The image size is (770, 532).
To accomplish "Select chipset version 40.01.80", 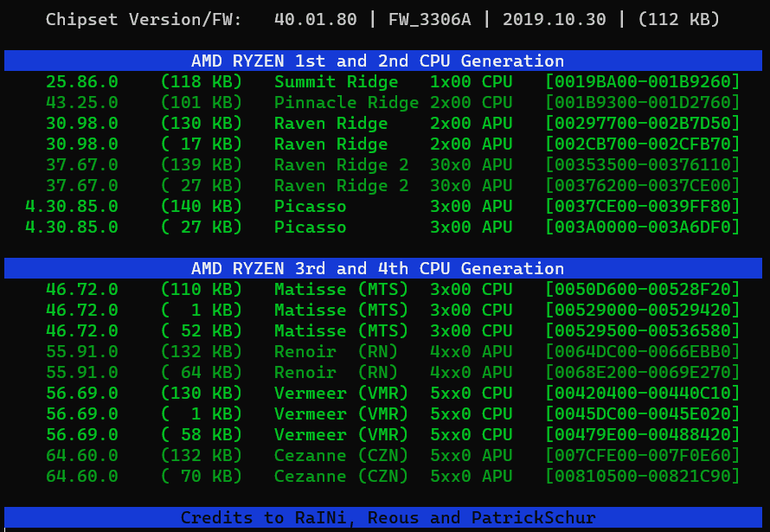I will point(315,20).
